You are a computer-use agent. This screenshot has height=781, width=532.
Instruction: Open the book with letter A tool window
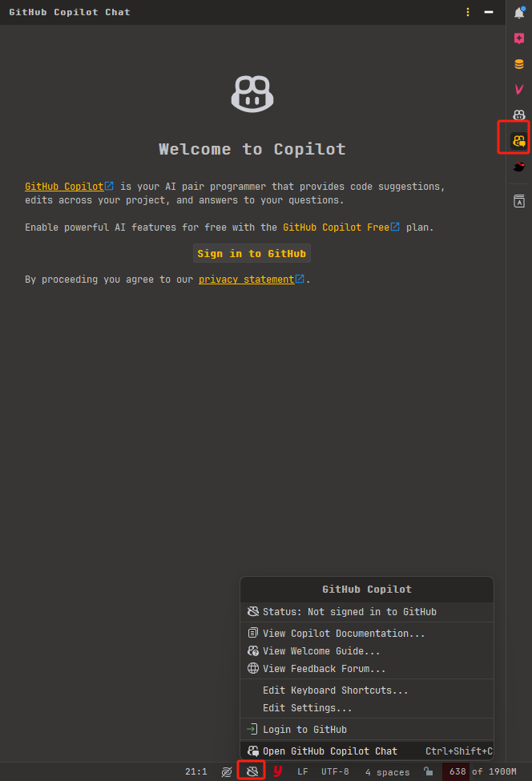tap(519, 201)
